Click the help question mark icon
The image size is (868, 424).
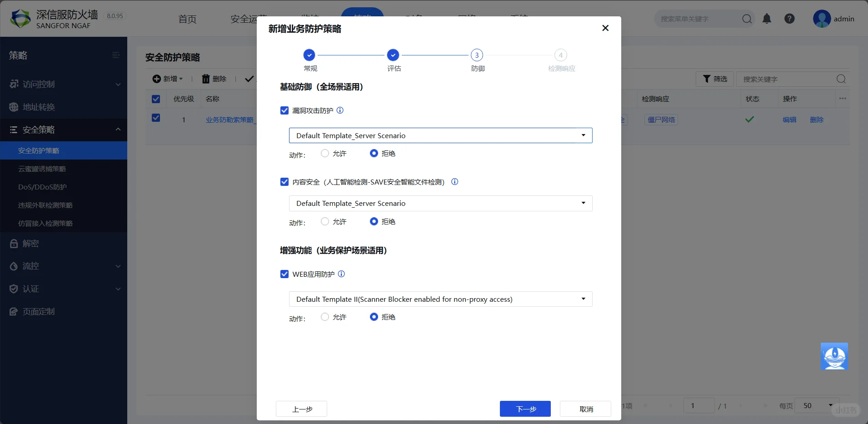[790, 19]
